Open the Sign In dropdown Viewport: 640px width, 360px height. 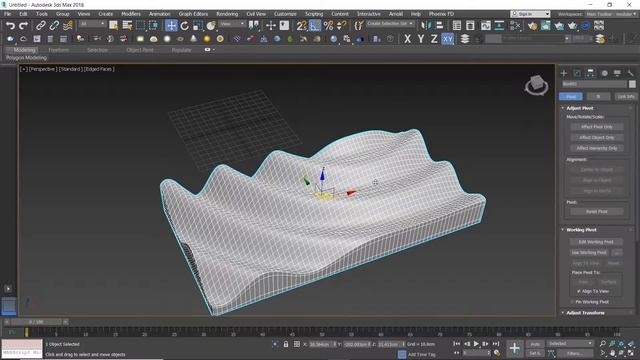click(x=530, y=14)
